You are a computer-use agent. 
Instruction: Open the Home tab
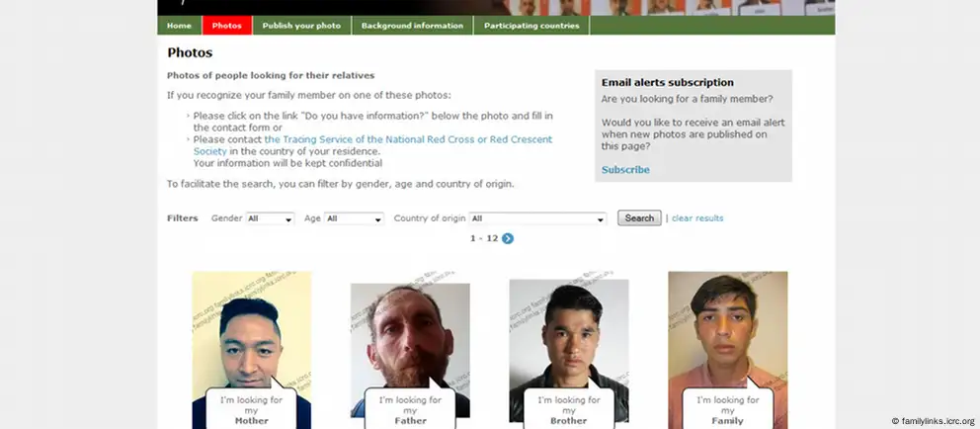[180, 26]
